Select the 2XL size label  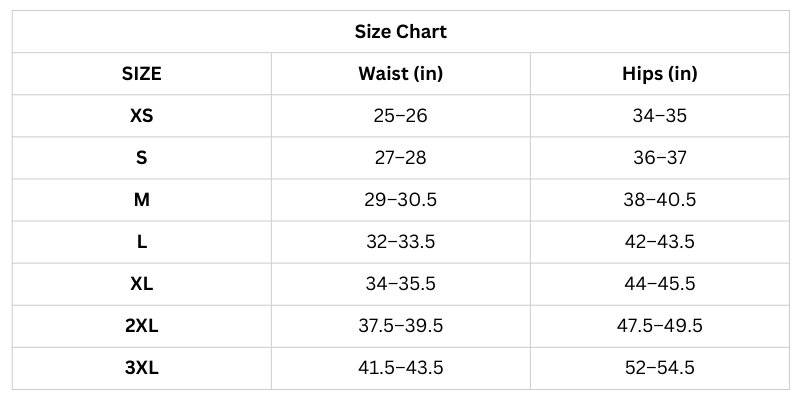(x=141, y=326)
